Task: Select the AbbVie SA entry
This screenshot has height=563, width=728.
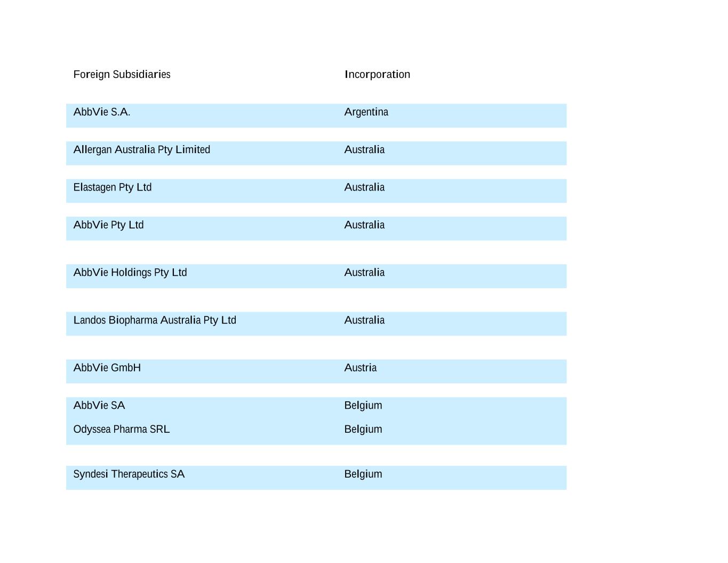Action: pos(99,406)
